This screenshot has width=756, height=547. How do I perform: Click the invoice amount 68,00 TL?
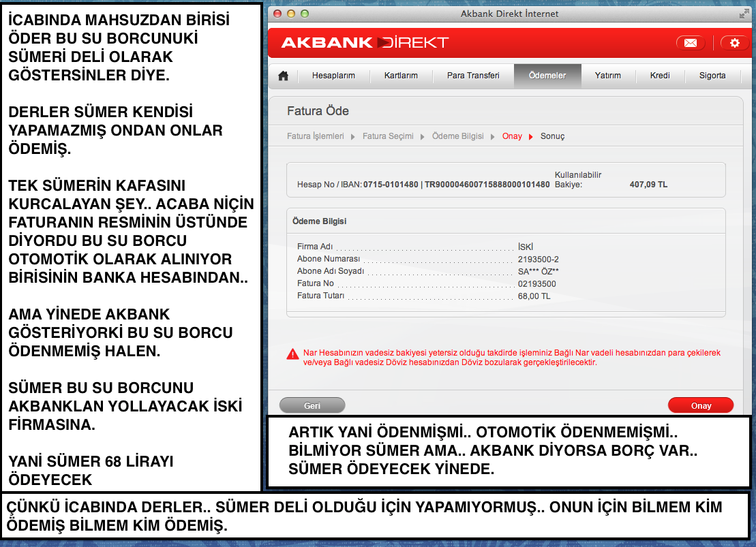[x=534, y=296]
